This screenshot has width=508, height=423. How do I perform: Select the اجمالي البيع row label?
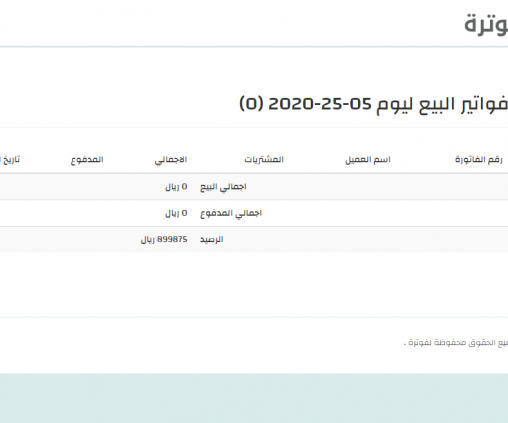click(x=223, y=187)
